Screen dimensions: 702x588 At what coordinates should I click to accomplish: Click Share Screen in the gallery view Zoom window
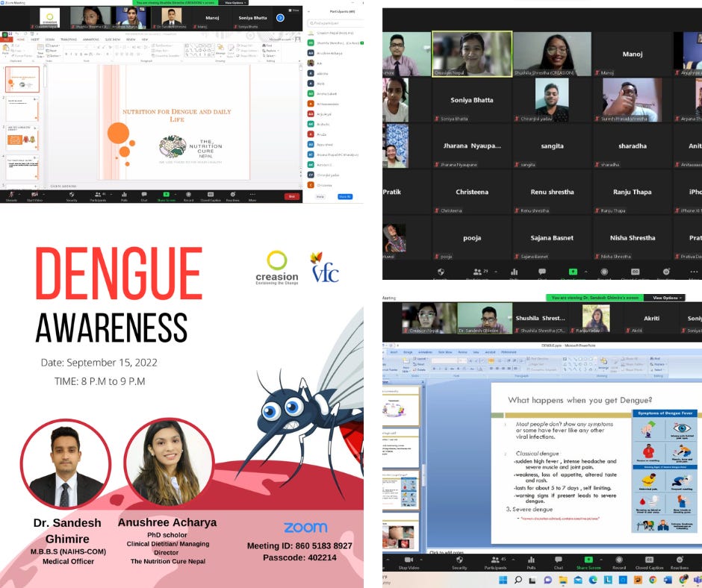click(x=573, y=272)
